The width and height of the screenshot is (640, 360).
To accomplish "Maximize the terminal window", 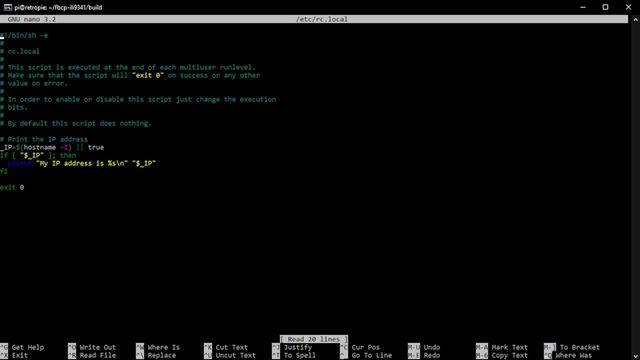I will pos(605,7).
